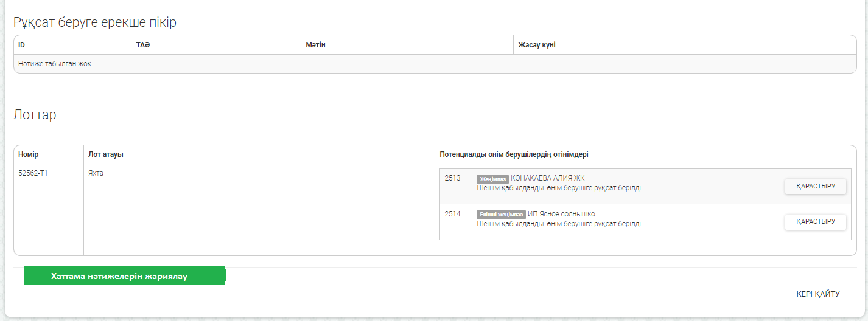This screenshot has width=868, height=321.
Task: Click application number 2514
Action: click(x=452, y=214)
